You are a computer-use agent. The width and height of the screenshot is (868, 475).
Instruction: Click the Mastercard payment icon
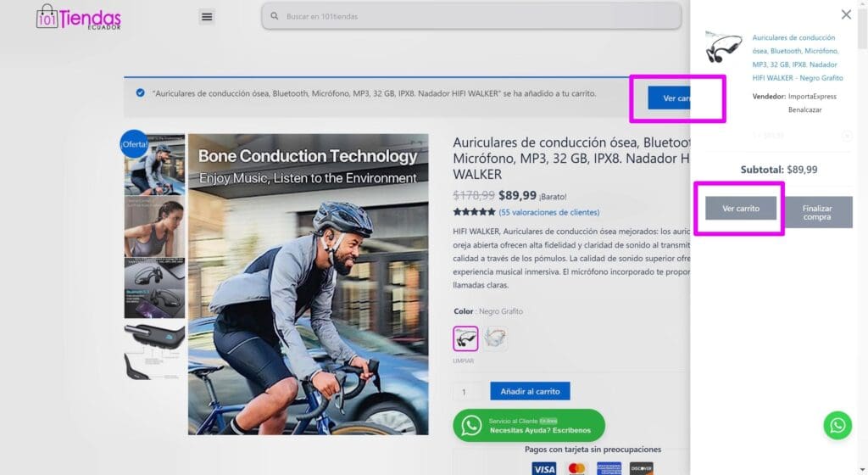576,468
